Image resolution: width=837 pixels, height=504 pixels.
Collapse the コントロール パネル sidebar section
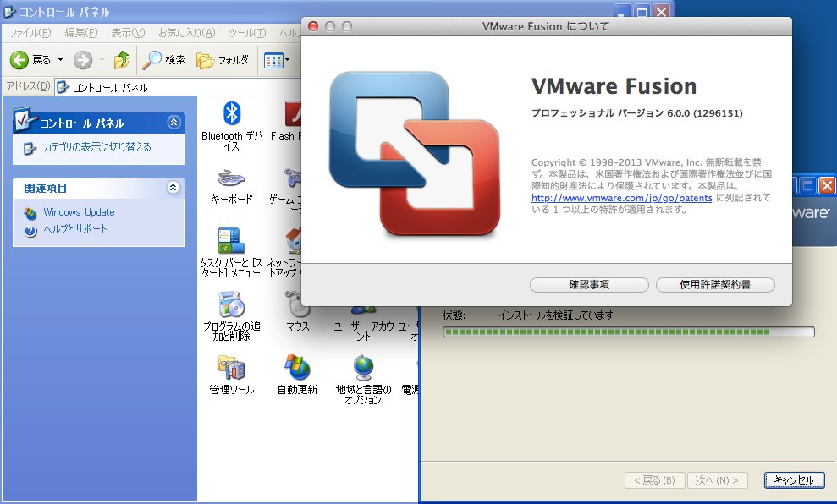point(173,122)
